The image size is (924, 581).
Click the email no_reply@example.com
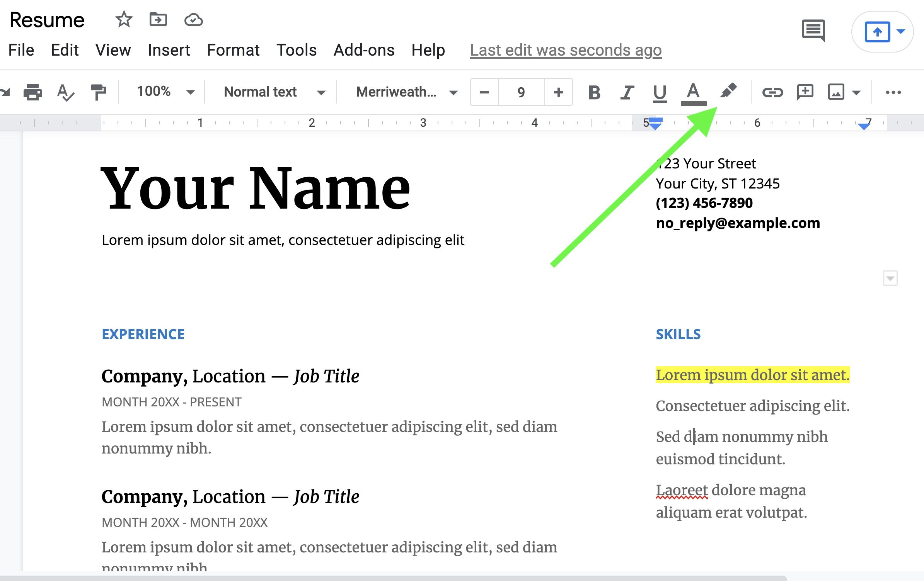coord(738,223)
